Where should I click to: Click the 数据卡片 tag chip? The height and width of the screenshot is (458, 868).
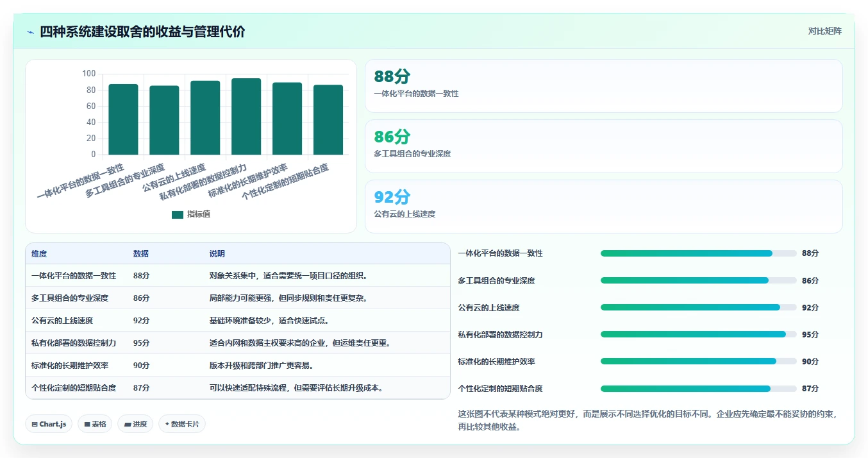coord(182,424)
